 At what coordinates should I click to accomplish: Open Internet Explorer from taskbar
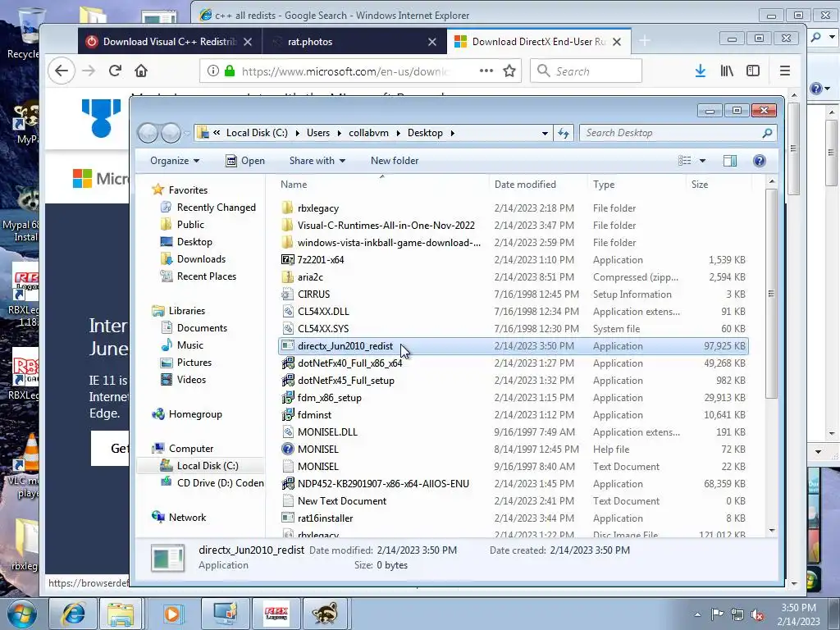tap(73, 614)
